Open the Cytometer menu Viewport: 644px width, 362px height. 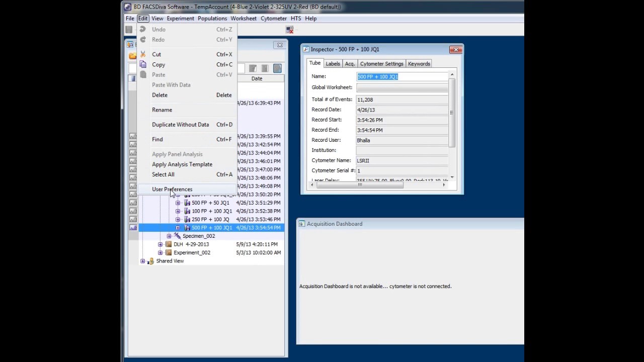274,19
